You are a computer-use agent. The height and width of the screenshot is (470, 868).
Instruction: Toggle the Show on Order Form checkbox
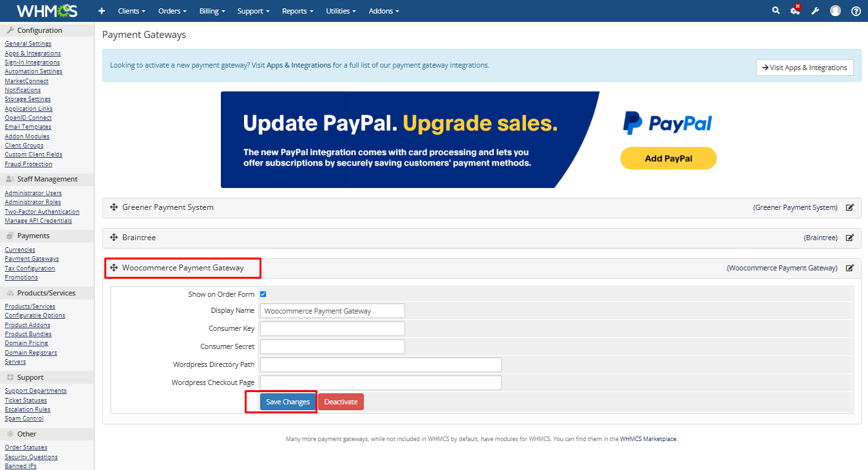tap(263, 294)
